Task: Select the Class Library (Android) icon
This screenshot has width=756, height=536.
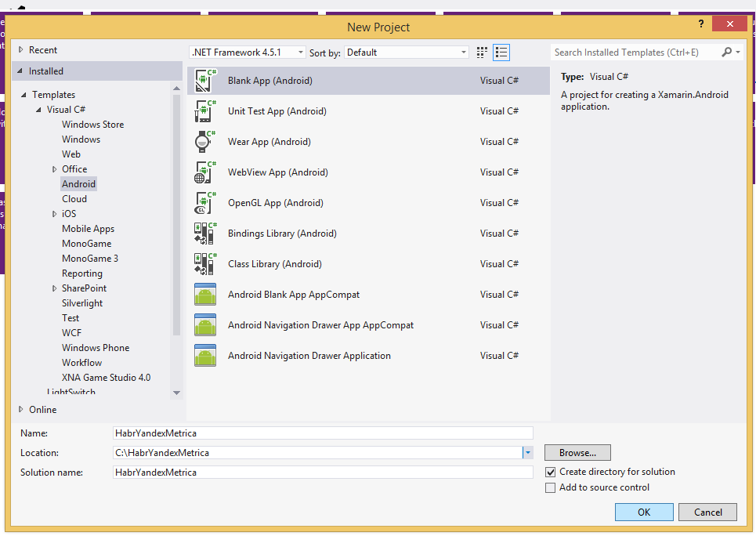Action: coord(205,264)
